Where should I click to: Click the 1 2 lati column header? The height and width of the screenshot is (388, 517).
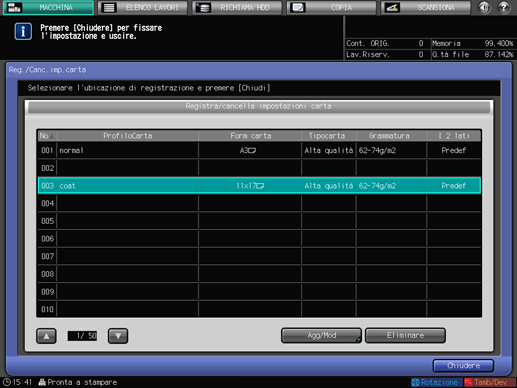(x=454, y=136)
